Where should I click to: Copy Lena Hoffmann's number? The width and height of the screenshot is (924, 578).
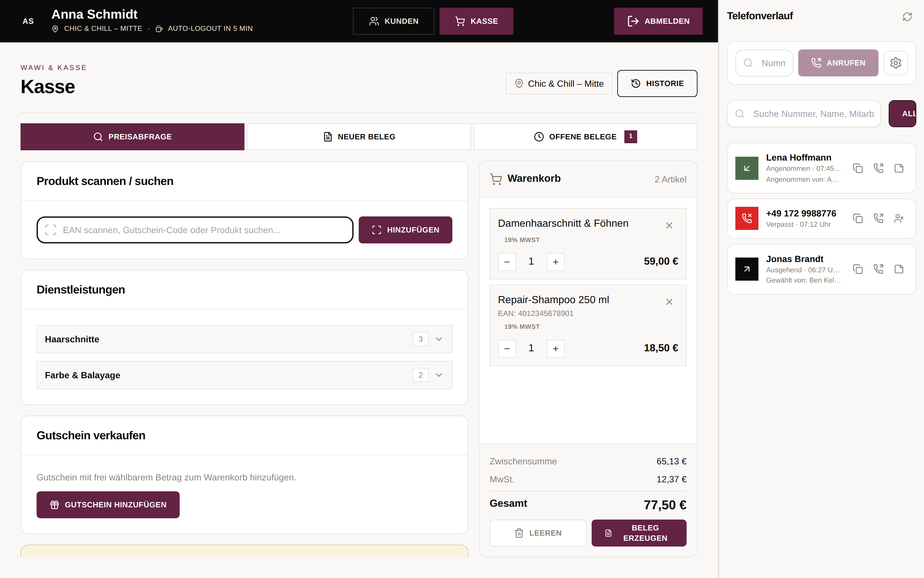tap(858, 168)
